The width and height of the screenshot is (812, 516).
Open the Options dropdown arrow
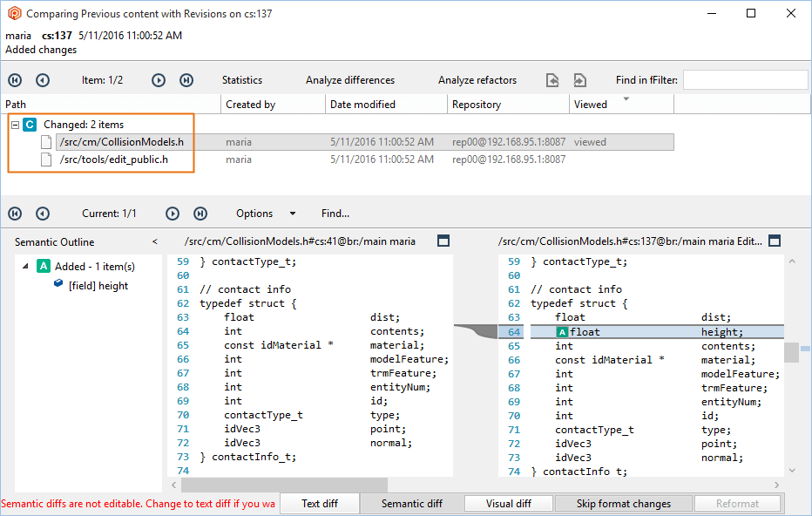tap(293, 214)
